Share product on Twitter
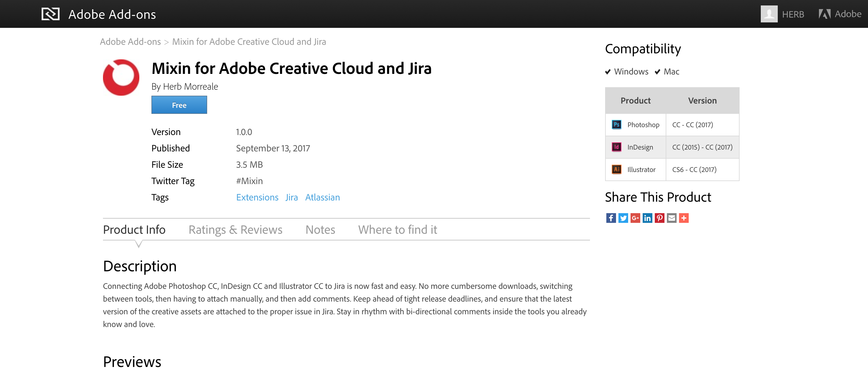The image size is (868, 370). pos(623,218)
